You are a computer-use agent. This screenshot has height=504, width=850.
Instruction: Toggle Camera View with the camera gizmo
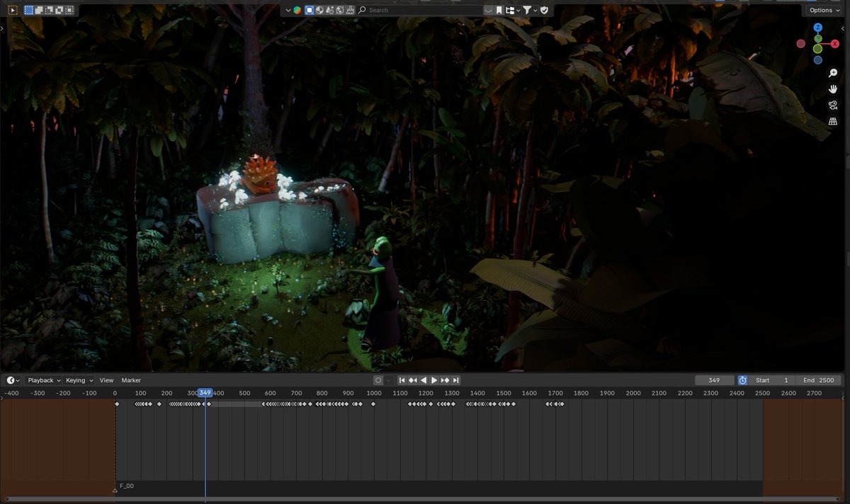tap(833, 105)
